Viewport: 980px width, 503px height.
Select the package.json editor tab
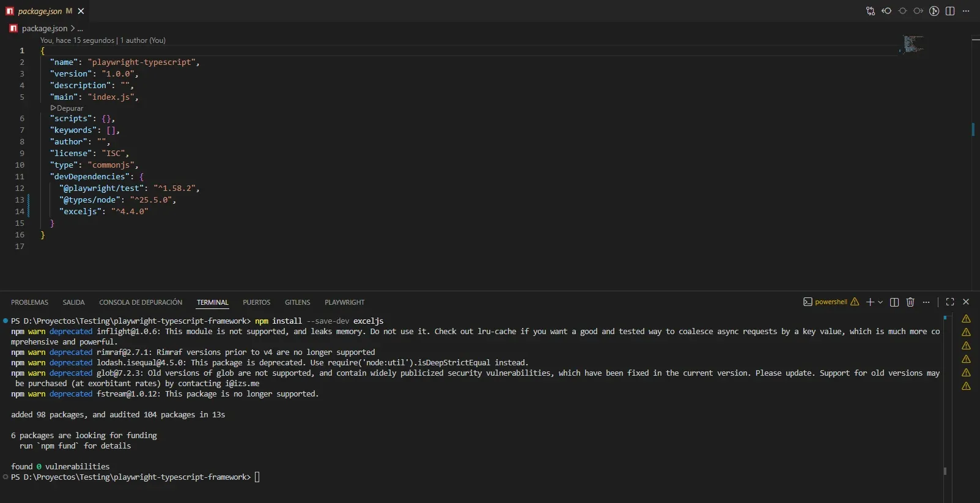pos(45,11)
